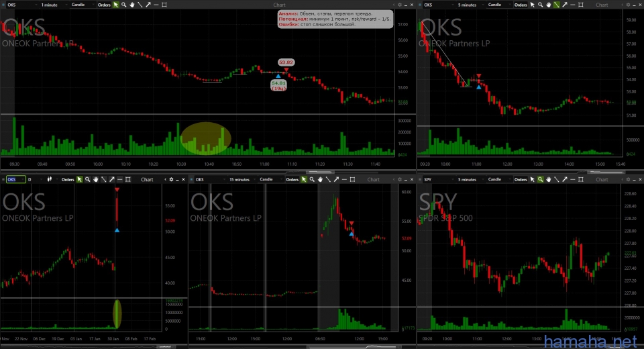Select the rectangle tool in the daily OKS chart
Image resolution: width=644 pixels, height=349 pixels.
(127, 180)
